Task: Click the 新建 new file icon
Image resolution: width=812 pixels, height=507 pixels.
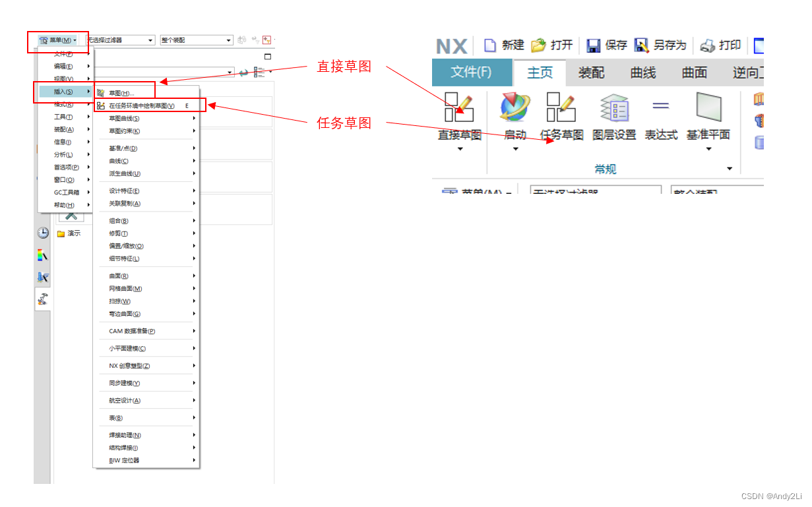Action: pyautogui.click(x=489, y=45)
